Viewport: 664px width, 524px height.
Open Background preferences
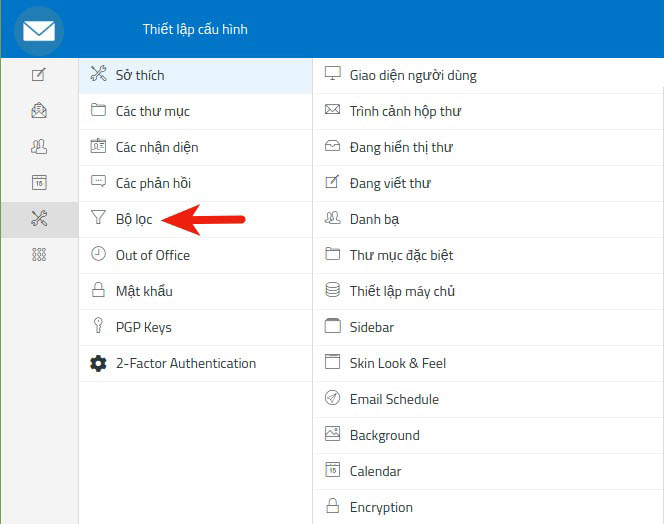(x=488, y=435)
